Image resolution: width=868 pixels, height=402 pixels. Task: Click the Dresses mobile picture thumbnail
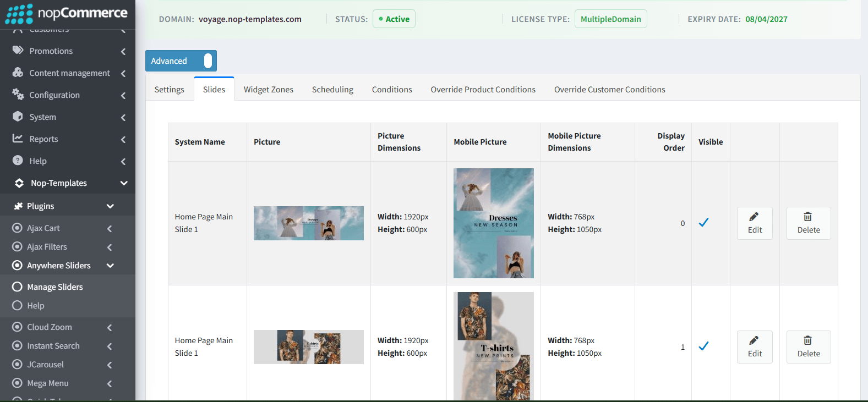click(494, 223)
